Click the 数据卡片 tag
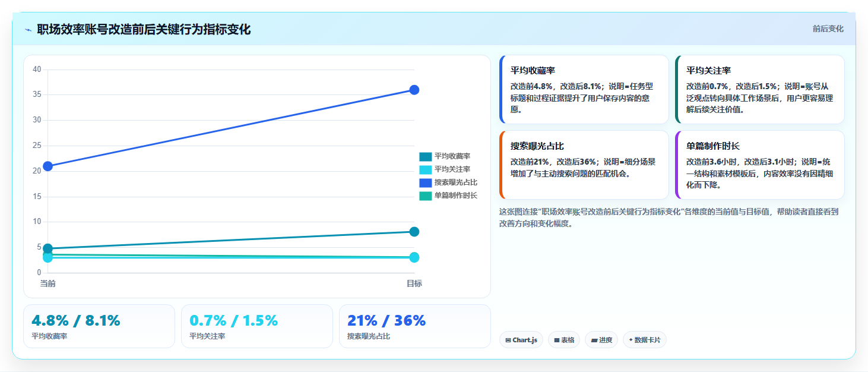Viewport: 868px width, 372px height. (x=645, y=340)
